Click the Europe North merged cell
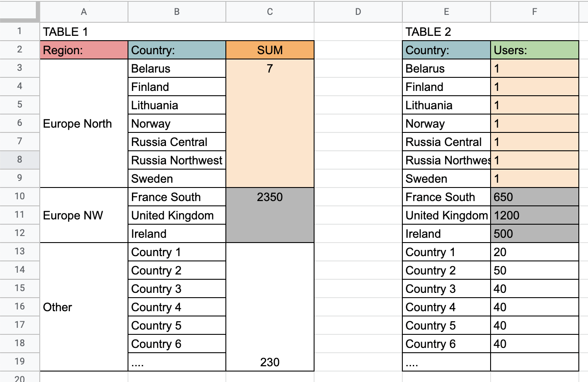This screenshot has width=588, height=382. pyautogui.click(x=84, y=123)
